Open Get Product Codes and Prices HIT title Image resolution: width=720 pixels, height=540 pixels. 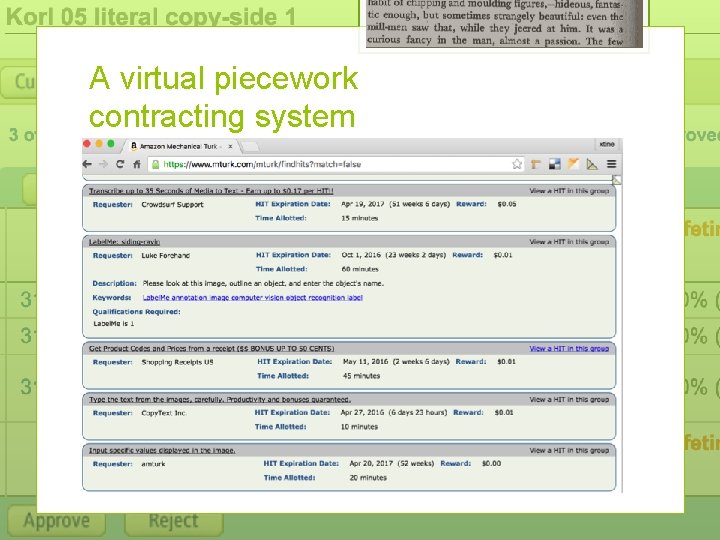click(x=211, y=349)
